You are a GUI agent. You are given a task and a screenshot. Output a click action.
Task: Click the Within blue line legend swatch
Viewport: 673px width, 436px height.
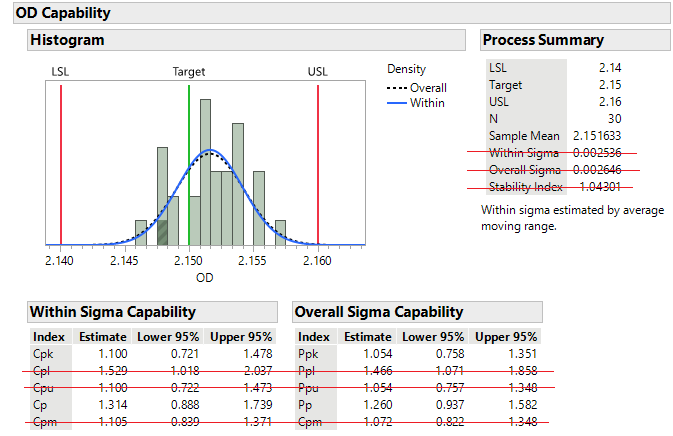[397, 102]
